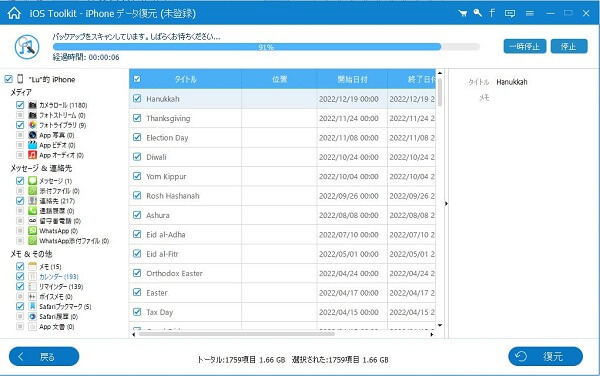This screenshot has width=600, height=376.
Task: Click the camera roll icon
Action: (33, 105)
